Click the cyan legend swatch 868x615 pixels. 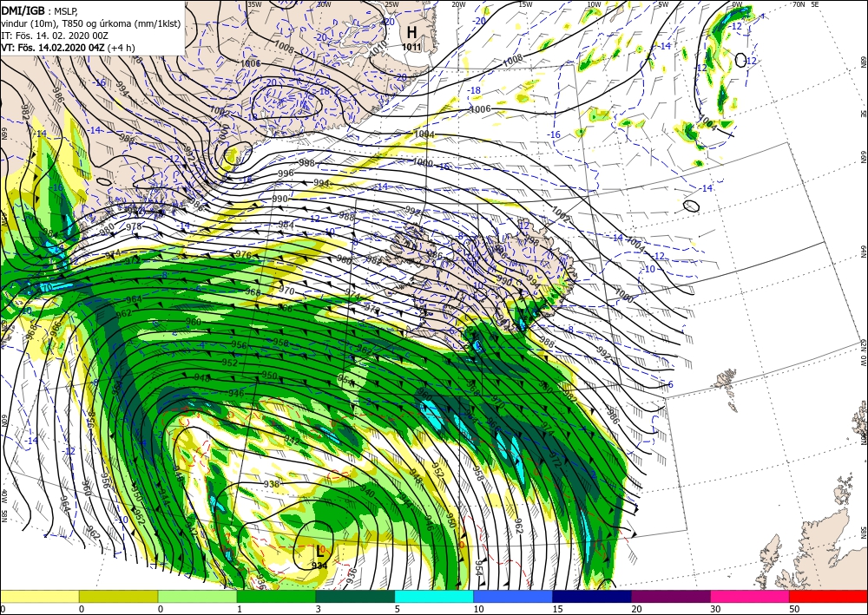[434, 596]
